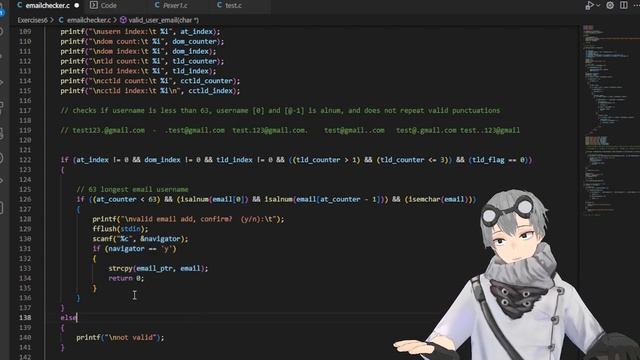Screen dimensions: 640x360
Task: Open the Code tab
Action: pos(108,5)
